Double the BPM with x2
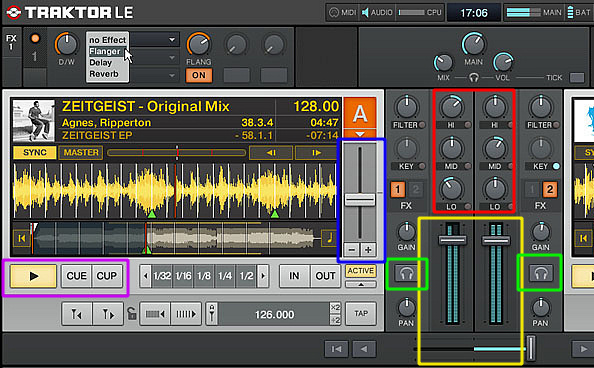The image size is (594, 368). [x=335, y=308]
